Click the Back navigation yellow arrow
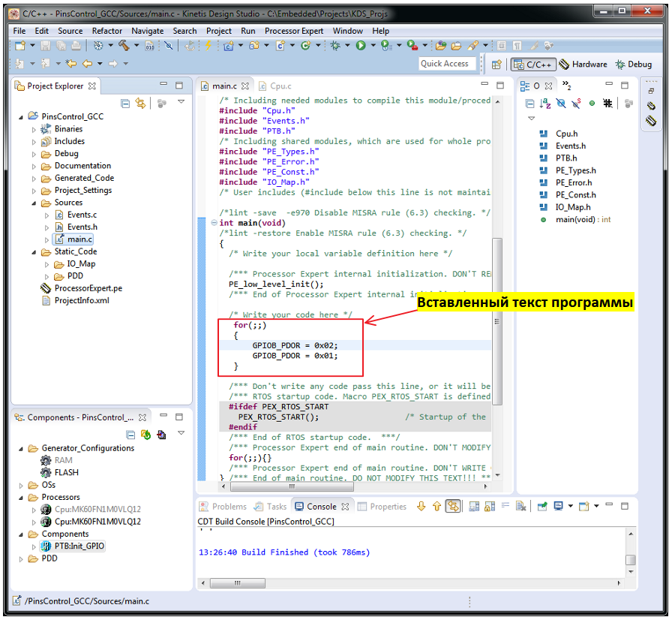This screenshot has width=672, height=620. click(x=88, y=64)
